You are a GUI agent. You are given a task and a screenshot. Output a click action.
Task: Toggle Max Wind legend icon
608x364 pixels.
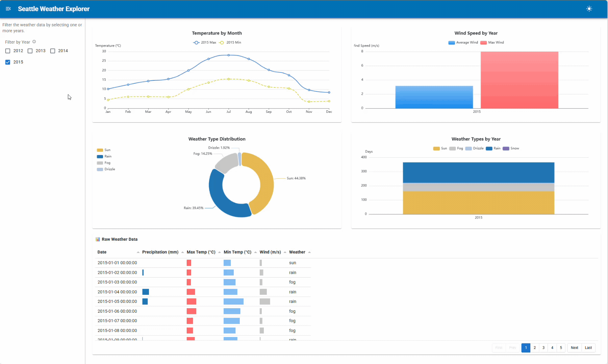[483, 43]
